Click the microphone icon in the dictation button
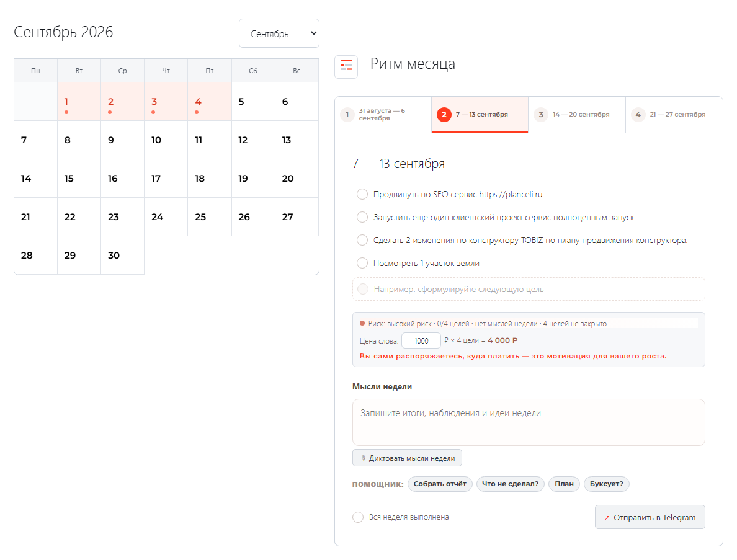This screenshot has height=560, width=737. coord(364,458)
